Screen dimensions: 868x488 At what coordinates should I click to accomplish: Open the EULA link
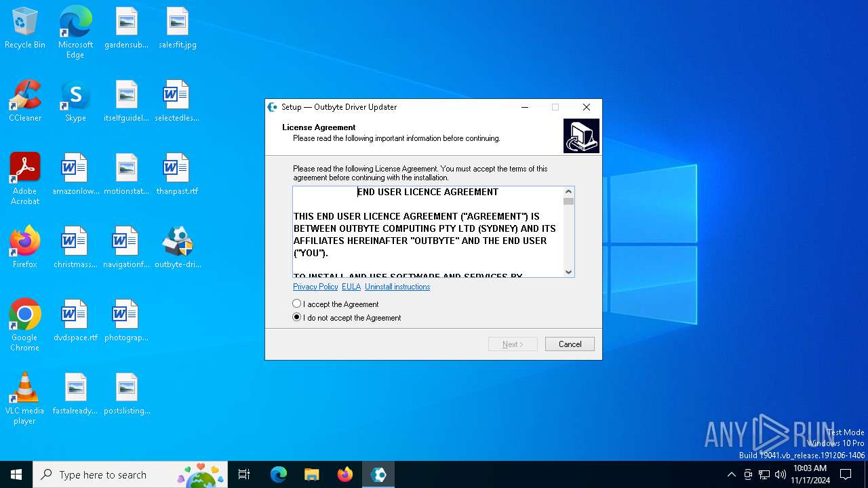tap(351, 287)
